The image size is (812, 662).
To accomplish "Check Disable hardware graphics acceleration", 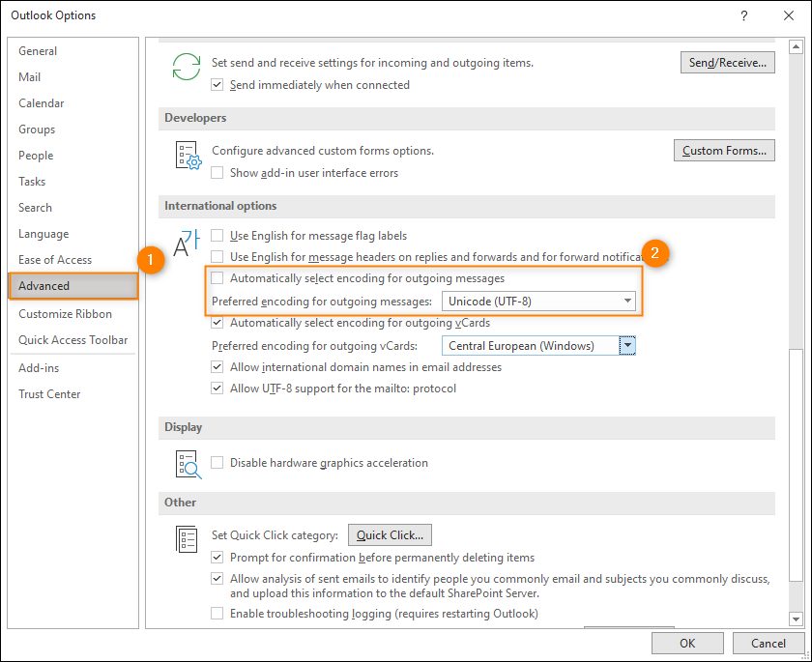I will pos(217,463).
